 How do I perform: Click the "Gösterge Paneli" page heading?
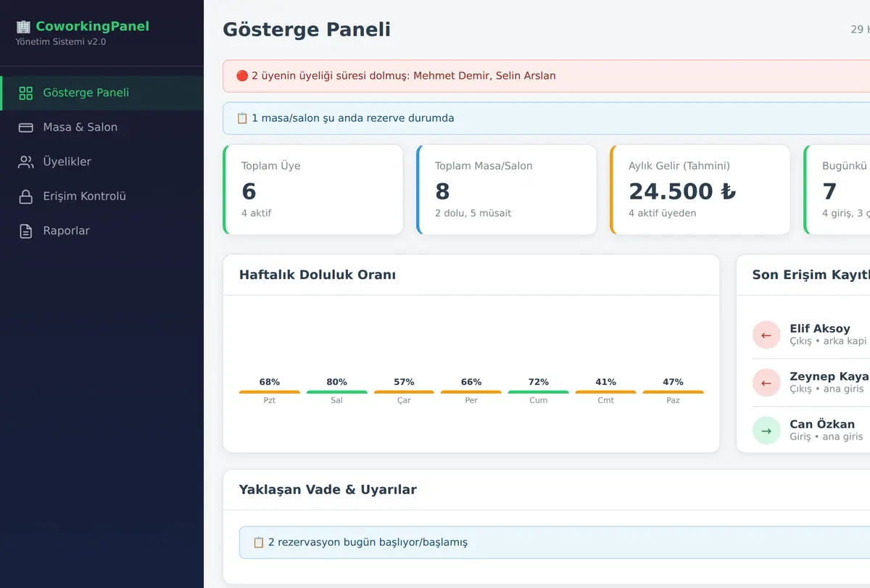[x=307, y=30]
